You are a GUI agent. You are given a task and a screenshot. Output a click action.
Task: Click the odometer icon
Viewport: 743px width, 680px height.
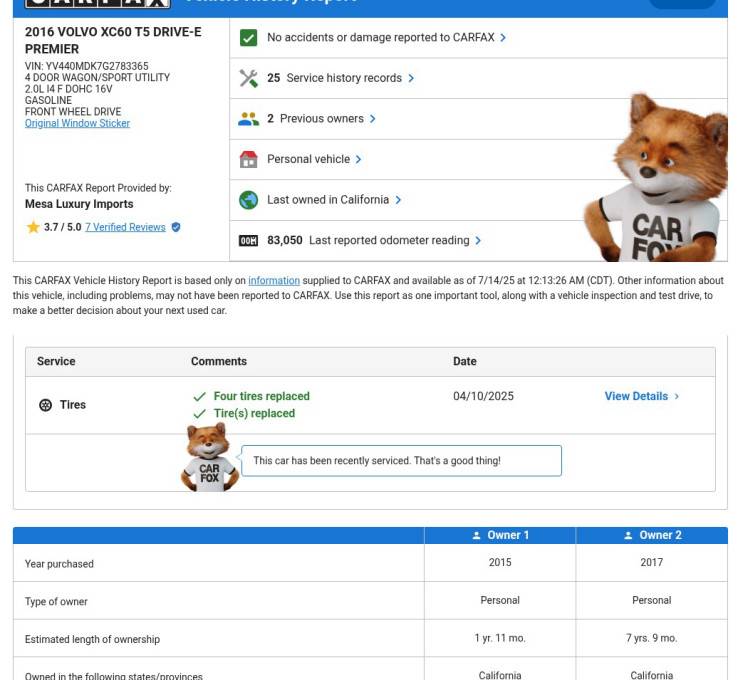[248, 241]
